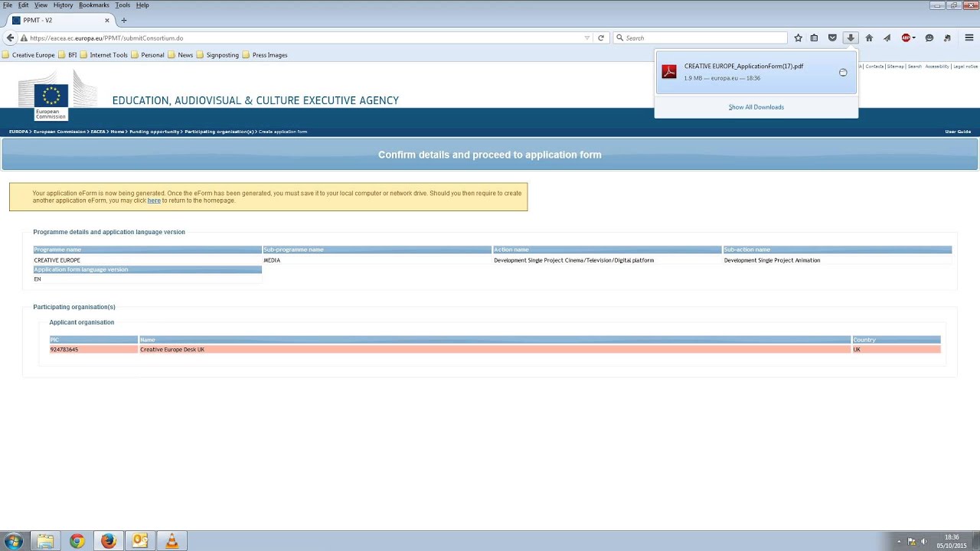Open Google Chrome from taskbar
The width and height of the screenshot is (980, 551).
click(77, 541)
